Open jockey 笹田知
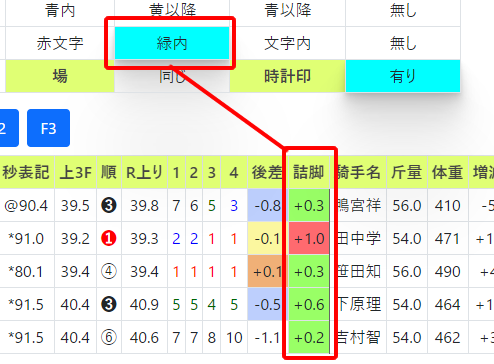Screen dimensions: 494x364 tap(359, 272)
